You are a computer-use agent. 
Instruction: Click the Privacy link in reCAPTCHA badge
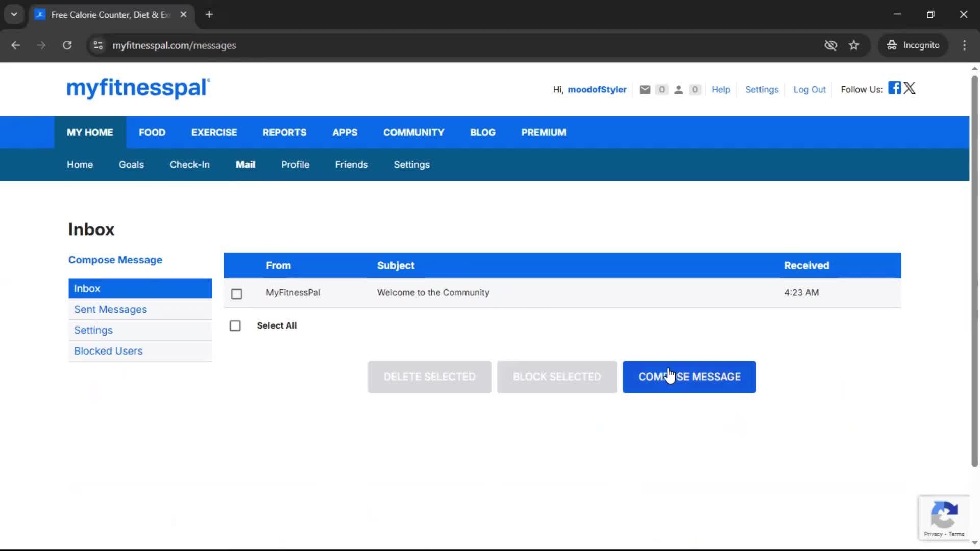933,534
